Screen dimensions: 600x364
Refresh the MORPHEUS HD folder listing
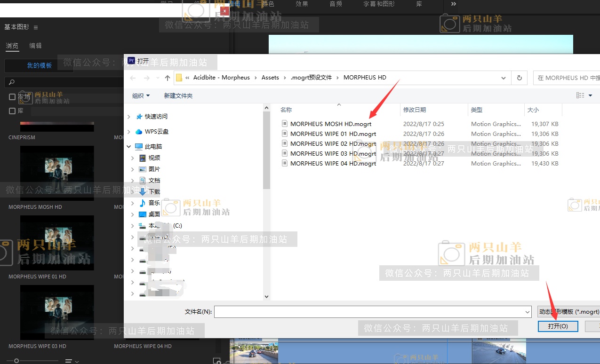tap(520, 78)
